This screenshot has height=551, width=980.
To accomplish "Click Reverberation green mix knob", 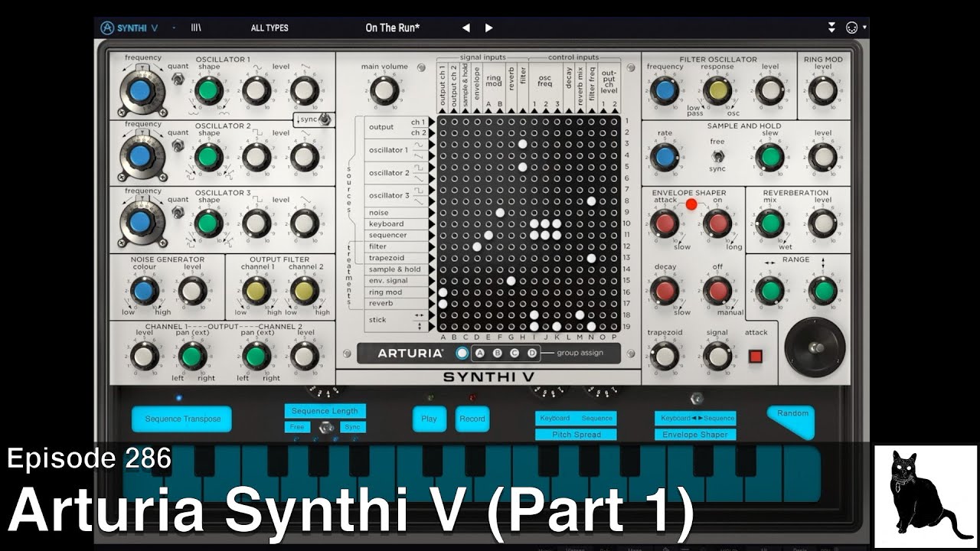I will 770,224.
